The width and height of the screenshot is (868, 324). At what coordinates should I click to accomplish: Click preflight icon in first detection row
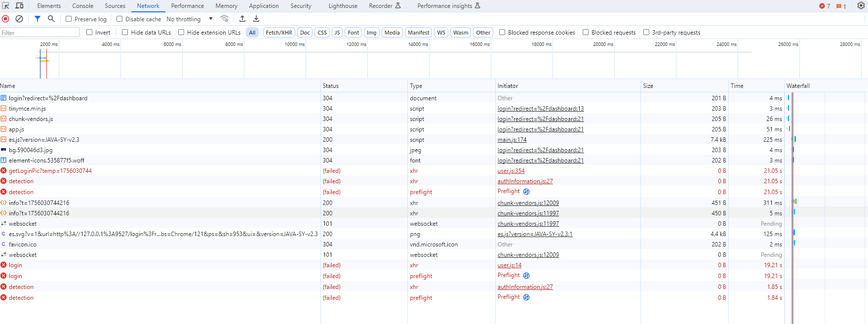tap(526, 192)
